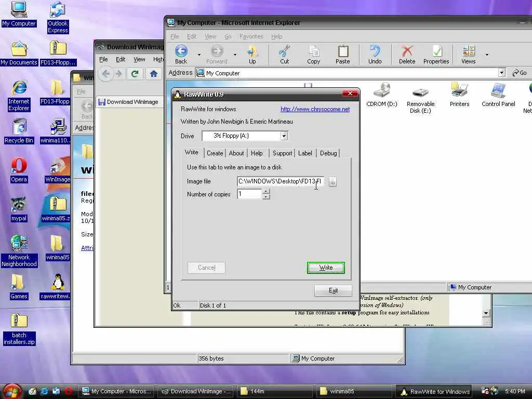Close the RawWrite dialog with X
This screenshot has height=399, width=532.
tap(350, 94)
